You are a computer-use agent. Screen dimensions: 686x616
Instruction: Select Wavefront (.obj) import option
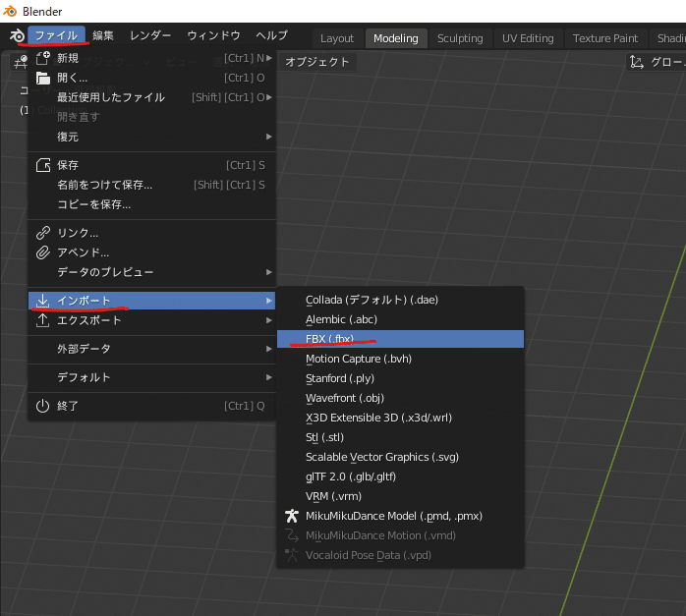coord(400,398)
